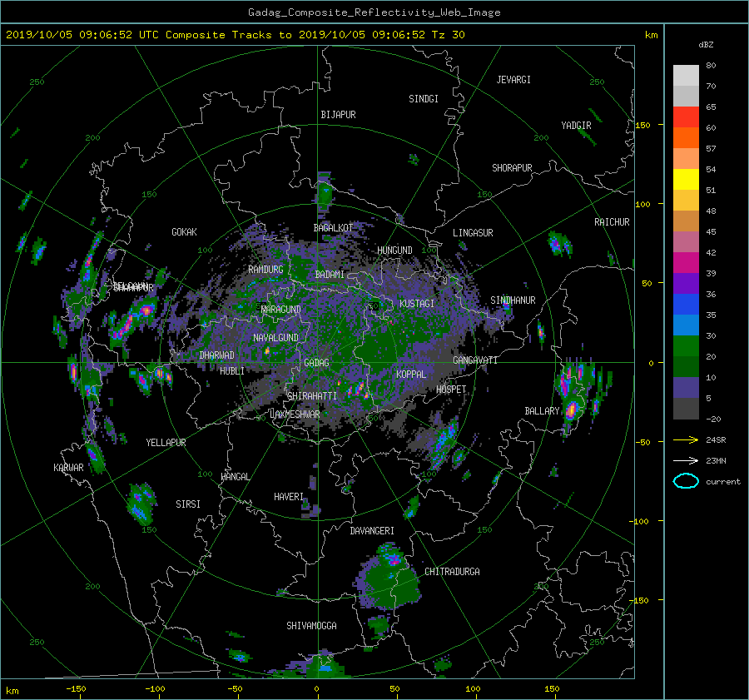749x700 pixels.
Task: Click the YELLAPUR city label
Action: click(166, 443)
